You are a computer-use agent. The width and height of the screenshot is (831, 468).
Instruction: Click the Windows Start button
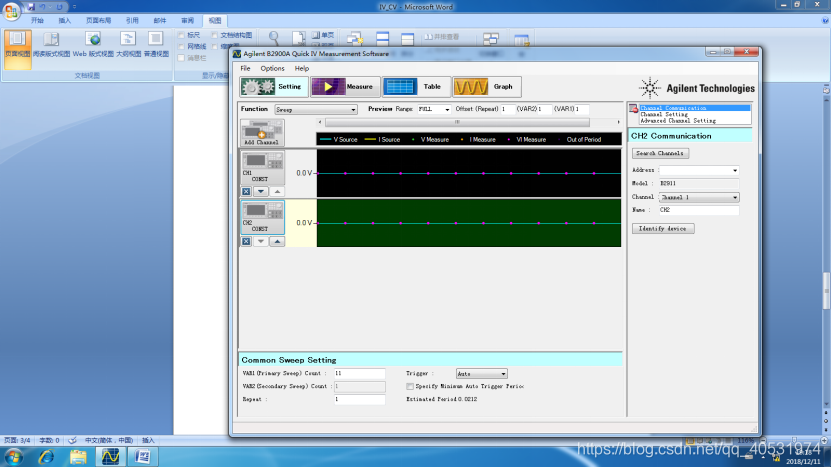(13, 456)
